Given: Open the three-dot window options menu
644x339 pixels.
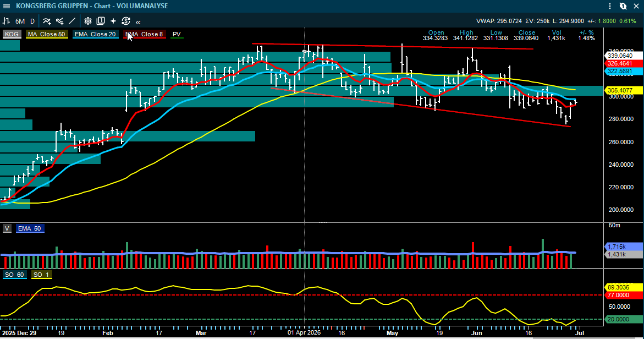Looking at the screenshot, I should coord(610,6).
